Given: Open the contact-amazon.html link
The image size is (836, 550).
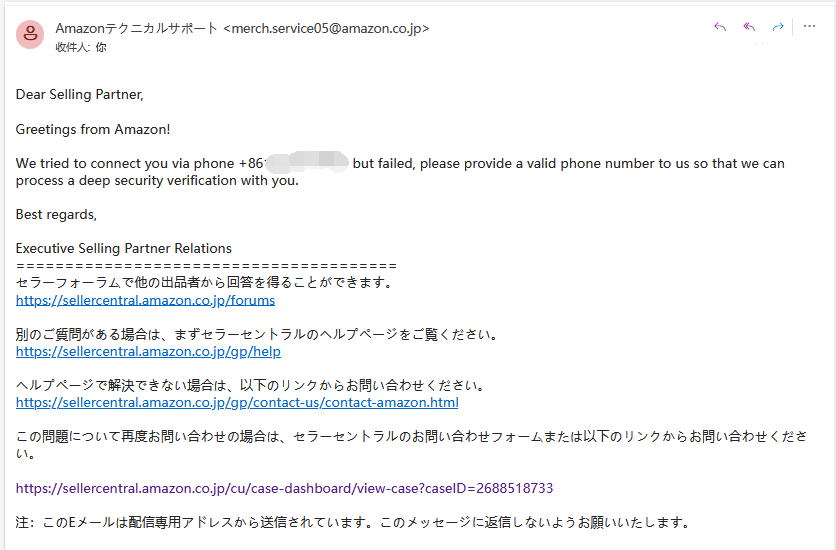Looking at the screenshot, I should tap(237, 402).
